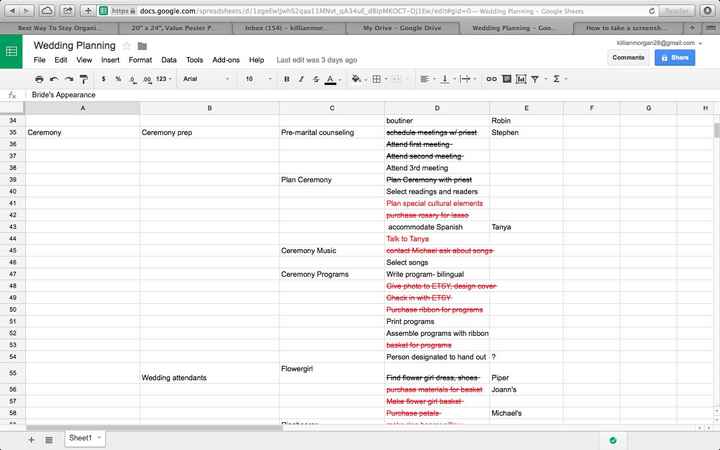Open the Comments button
Image resolution: width=720 pixels, height=450 pixels.
[628, 58]
